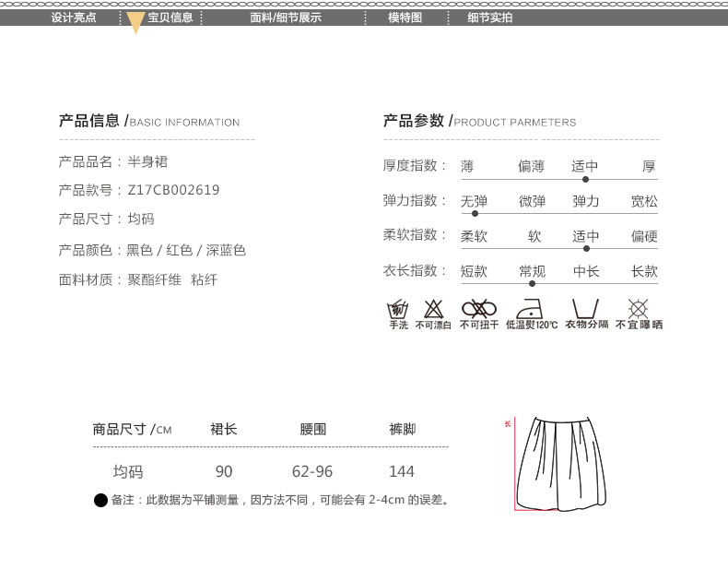Click the black bullet before 备注
728x581 pixels.
(x=100, y=500)
